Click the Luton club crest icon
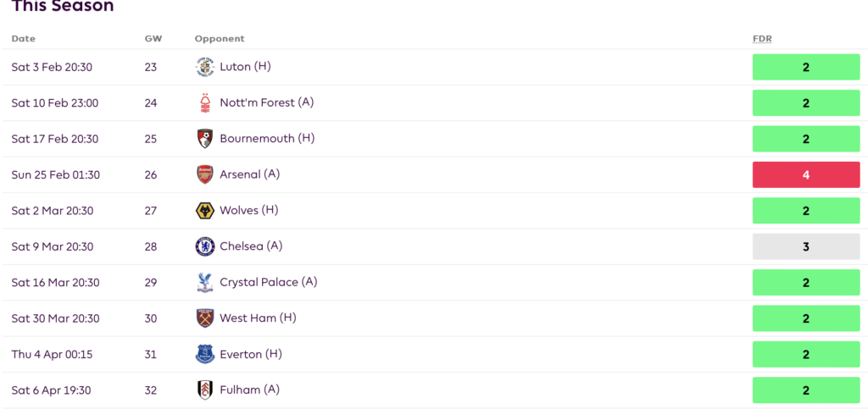This screenshot has width=868, height=409. click(x=204, y=67)
